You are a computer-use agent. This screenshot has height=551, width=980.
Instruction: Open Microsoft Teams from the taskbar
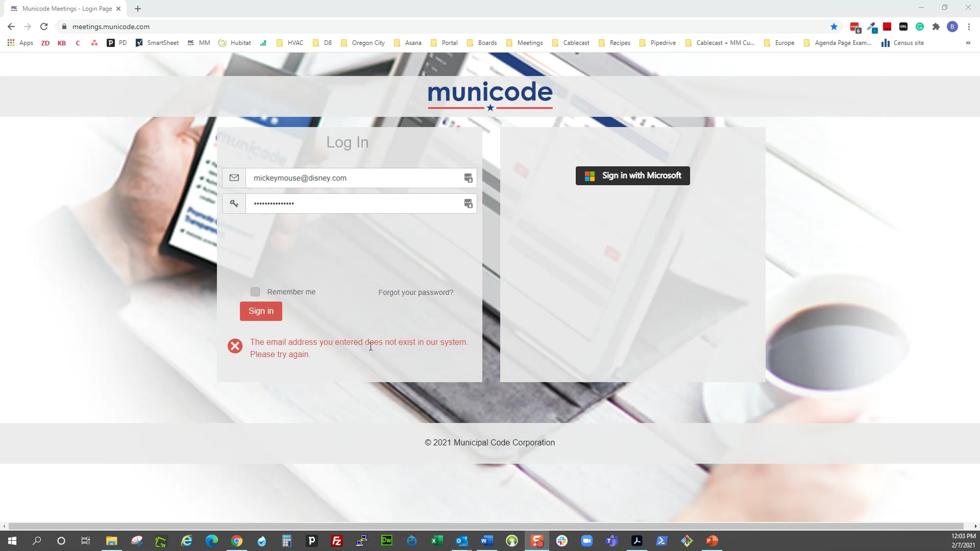click(x=612, y=541)
